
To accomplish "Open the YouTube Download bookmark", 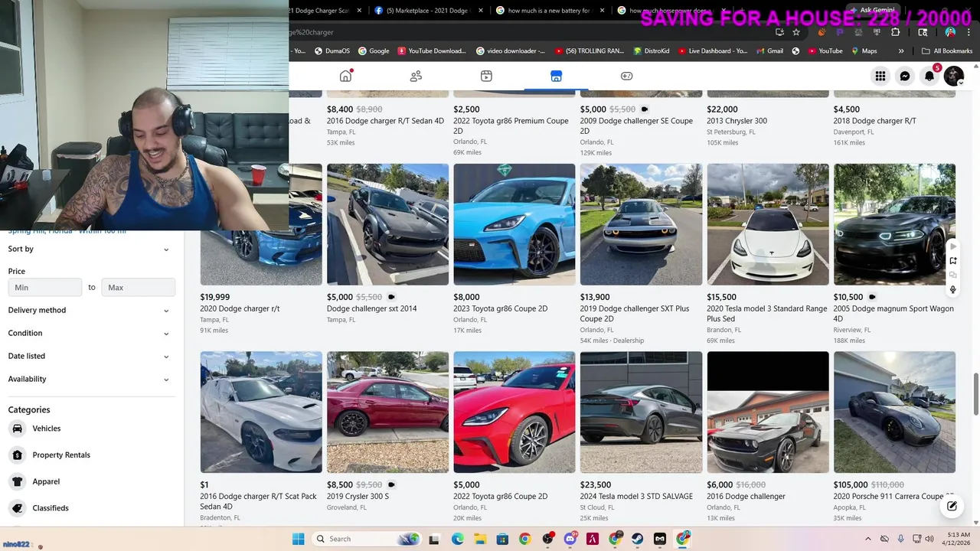I will point(432,51).
